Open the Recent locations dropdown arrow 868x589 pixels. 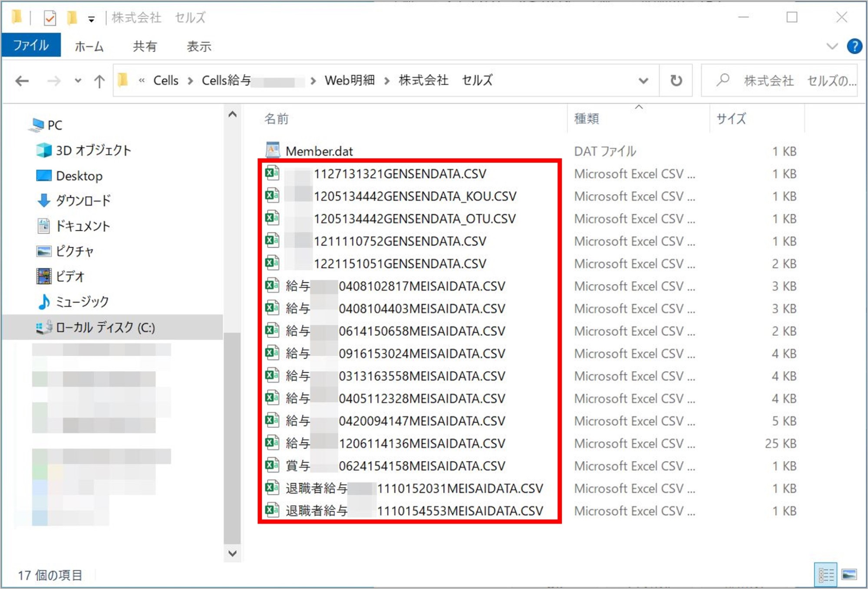click(x=78, y=81)
